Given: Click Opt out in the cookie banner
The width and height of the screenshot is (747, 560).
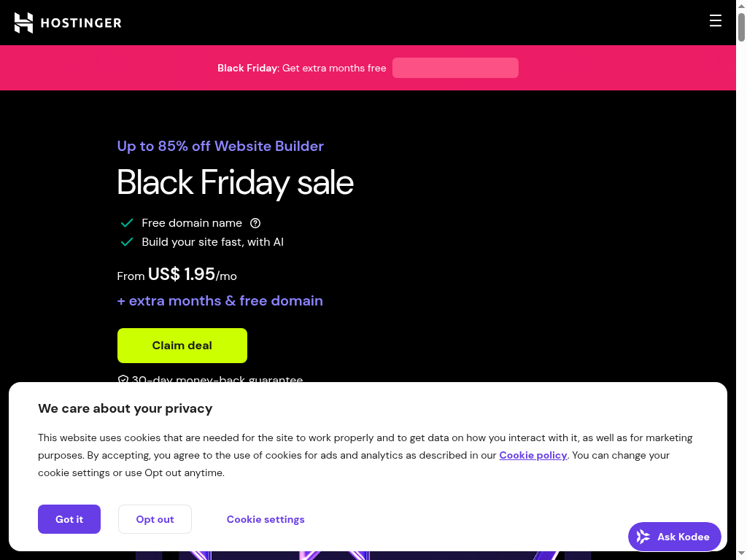Looking at the screenshot, I should tap(155, 519).
